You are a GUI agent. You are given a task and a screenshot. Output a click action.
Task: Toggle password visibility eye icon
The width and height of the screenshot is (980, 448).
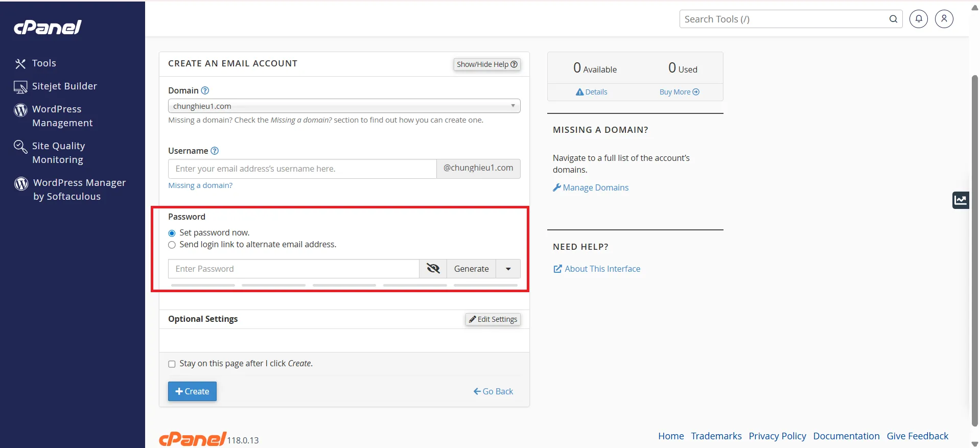pos(433,269)
